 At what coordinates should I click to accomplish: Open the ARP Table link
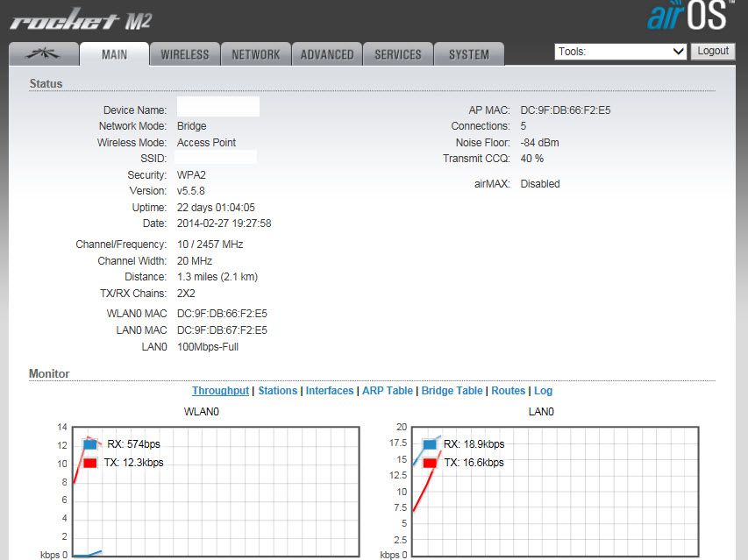click(x=388, y=391)
